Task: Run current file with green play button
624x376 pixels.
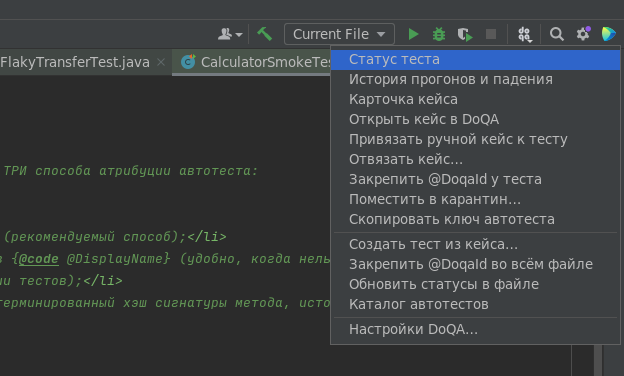Action: coord(413,34)
